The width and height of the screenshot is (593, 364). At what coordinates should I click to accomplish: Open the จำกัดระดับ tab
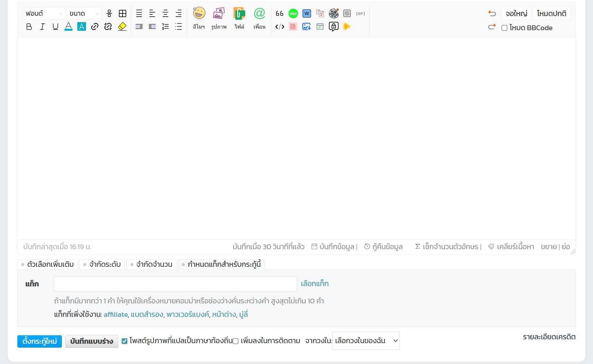click(102, 264)
